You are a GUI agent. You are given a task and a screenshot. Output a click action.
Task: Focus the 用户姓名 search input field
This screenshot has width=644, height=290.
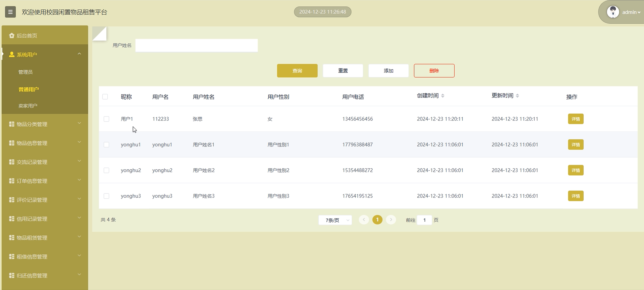coord(196,45)
